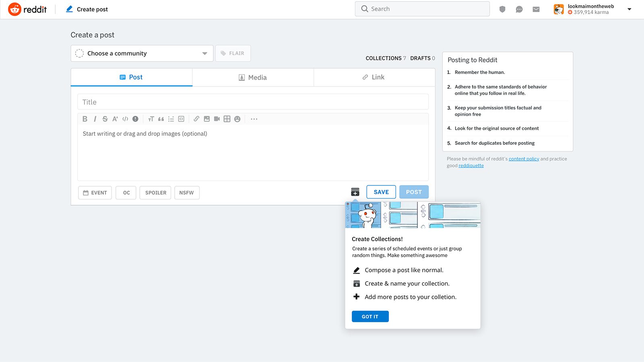Click the Reddit logo

pos(27,9)
